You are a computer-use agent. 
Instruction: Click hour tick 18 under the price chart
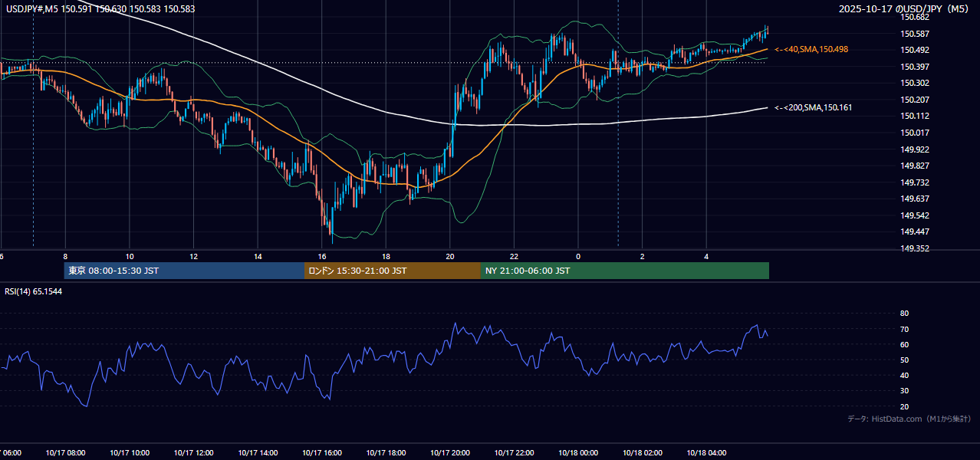386,256
